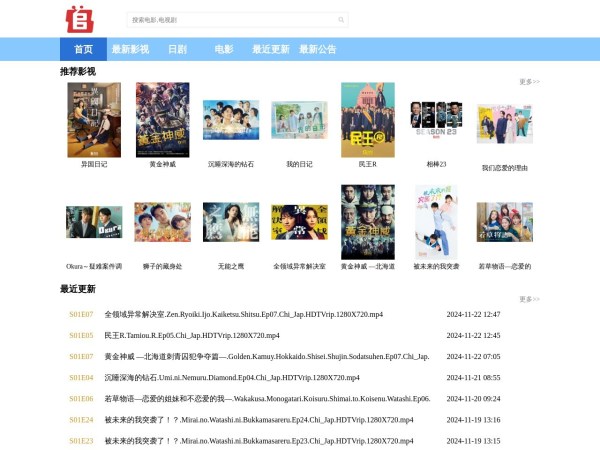This screenshot has width=600, height=450.
Task: Click the red site logo icon
Action: (78, 19)
